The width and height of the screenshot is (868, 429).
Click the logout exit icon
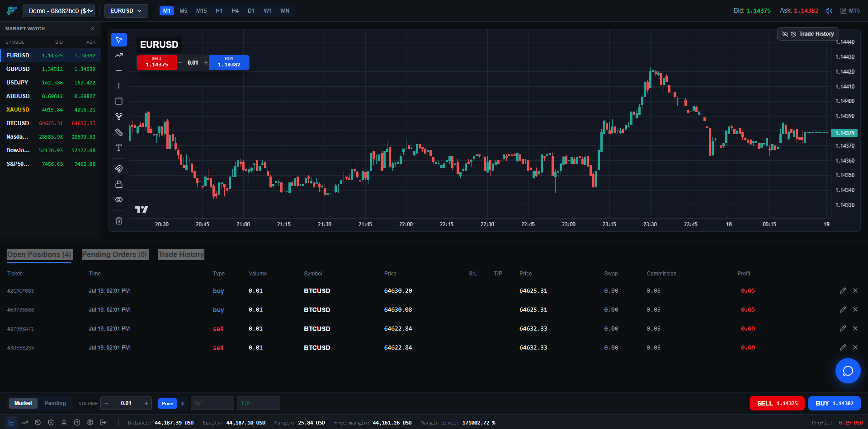[x=104, y=423]
